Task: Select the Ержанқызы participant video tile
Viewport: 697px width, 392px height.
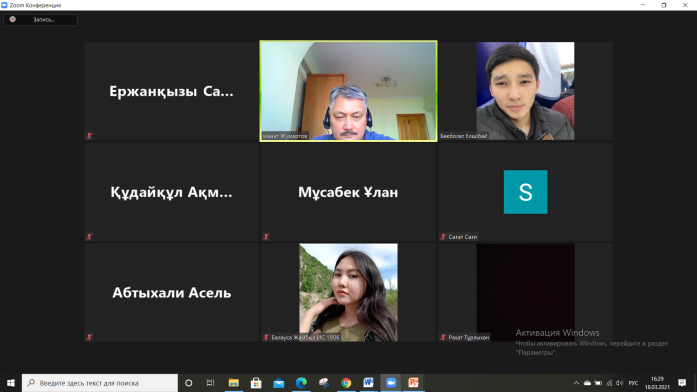Action: [x=171, y=91]
